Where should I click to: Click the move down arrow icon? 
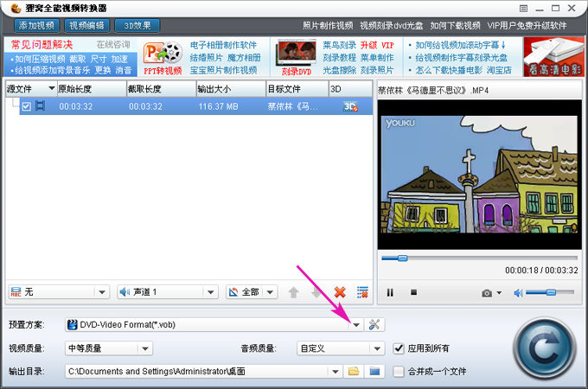(316, 292)
